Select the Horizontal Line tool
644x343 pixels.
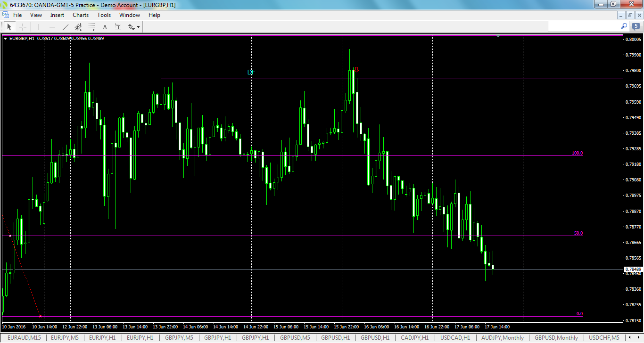click(x=52, y=27)
